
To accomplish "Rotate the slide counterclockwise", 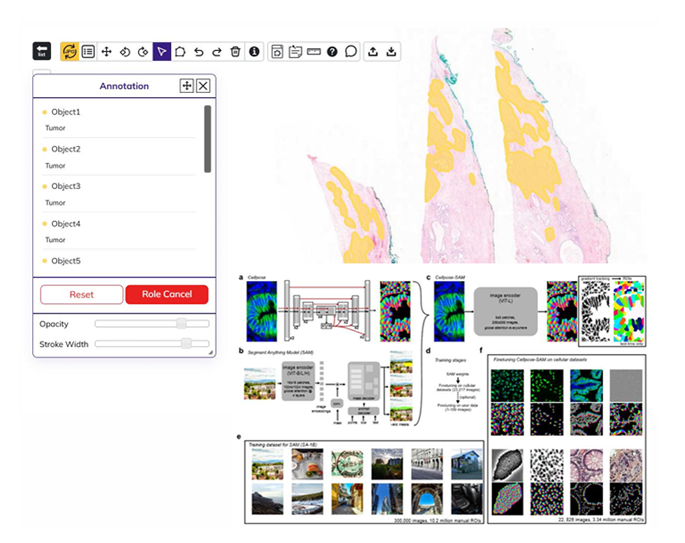I will point(125,52).
